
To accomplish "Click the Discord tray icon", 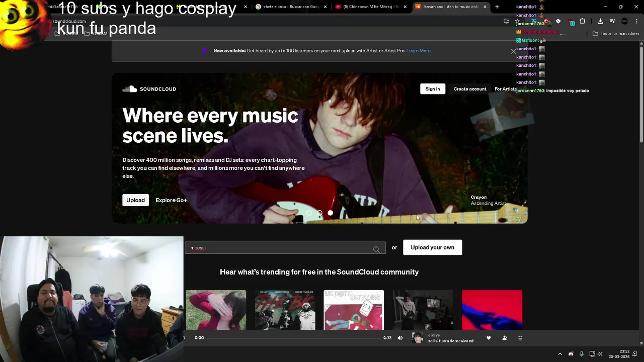I will pos(571,354).
